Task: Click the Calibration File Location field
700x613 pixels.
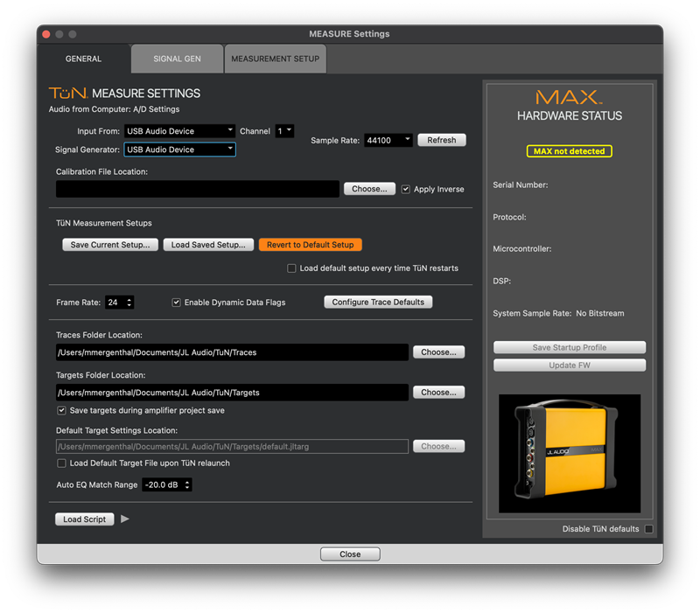Action: coord(198,189)
